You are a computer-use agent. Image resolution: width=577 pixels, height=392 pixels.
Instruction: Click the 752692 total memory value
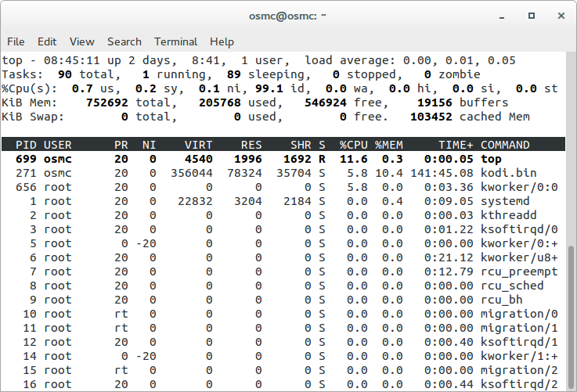[x=107, y=102]
